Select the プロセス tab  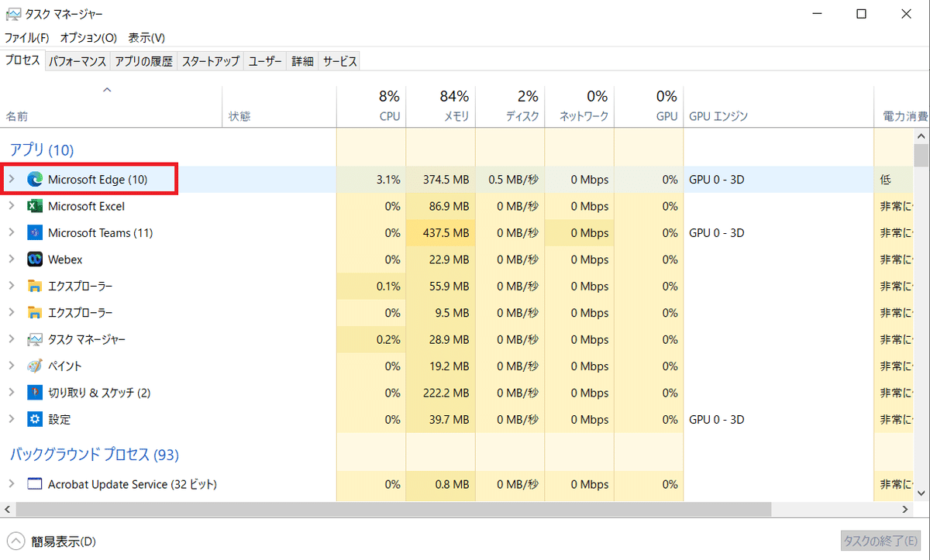pyautogui.click(x=22, y=60)
